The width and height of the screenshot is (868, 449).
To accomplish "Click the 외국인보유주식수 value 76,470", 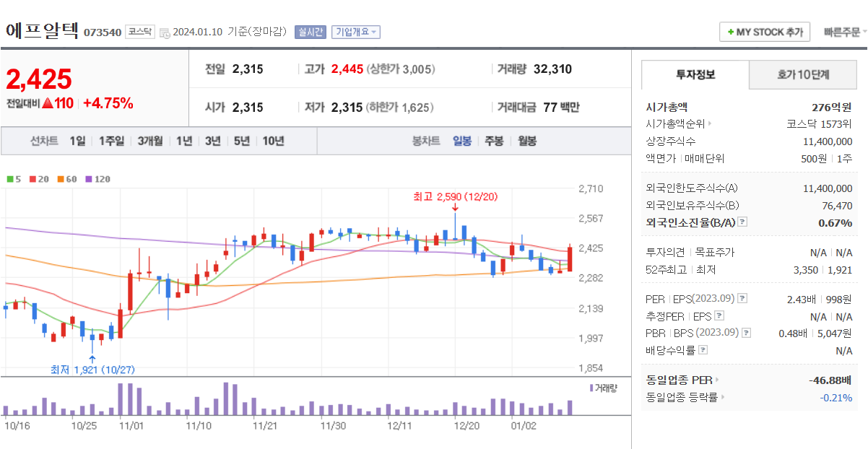I will coord(837,206).
